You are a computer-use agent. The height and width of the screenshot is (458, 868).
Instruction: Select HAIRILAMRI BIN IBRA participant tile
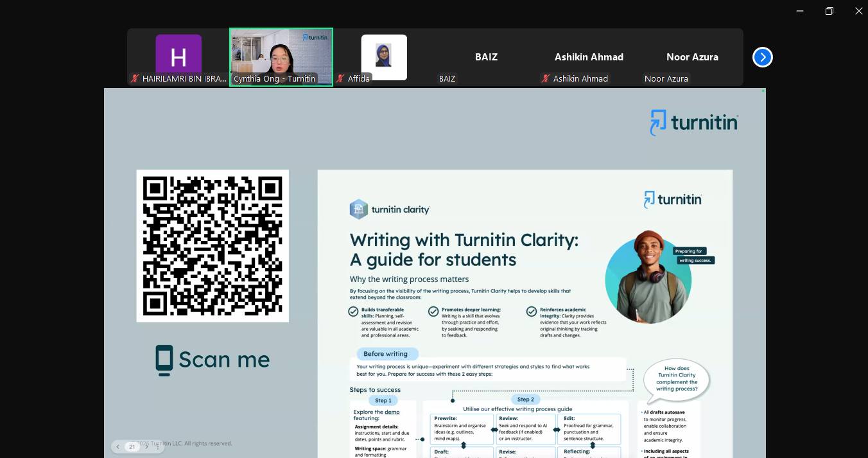pyautogui.click(x=178, y=57)
